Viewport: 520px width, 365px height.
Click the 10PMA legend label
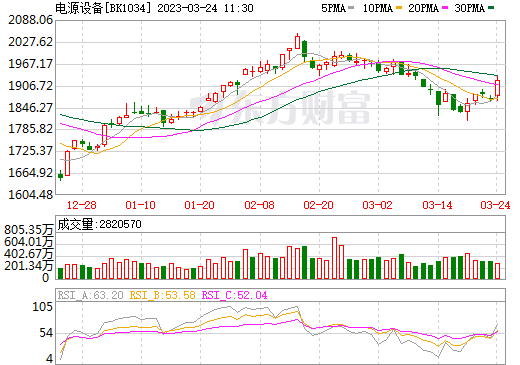(377, 8)
